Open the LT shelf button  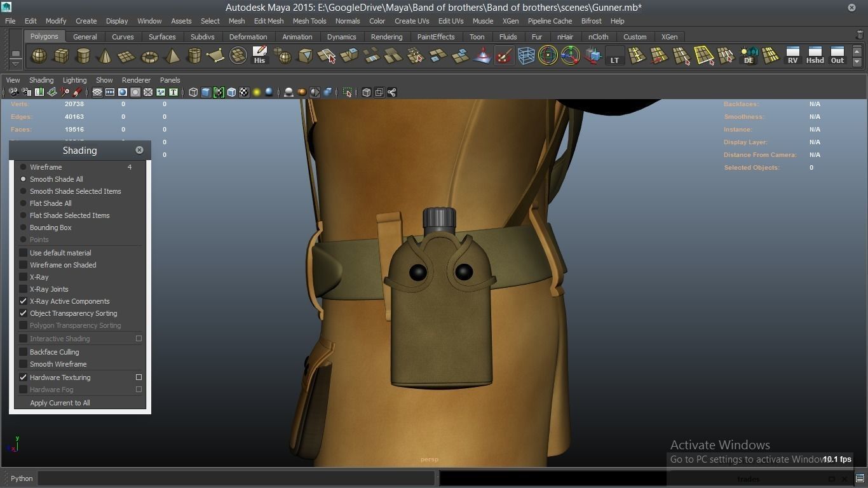point(614,56)
